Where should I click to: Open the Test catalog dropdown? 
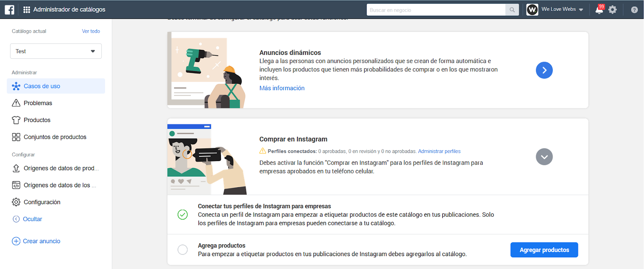click(x=56, y=51)
